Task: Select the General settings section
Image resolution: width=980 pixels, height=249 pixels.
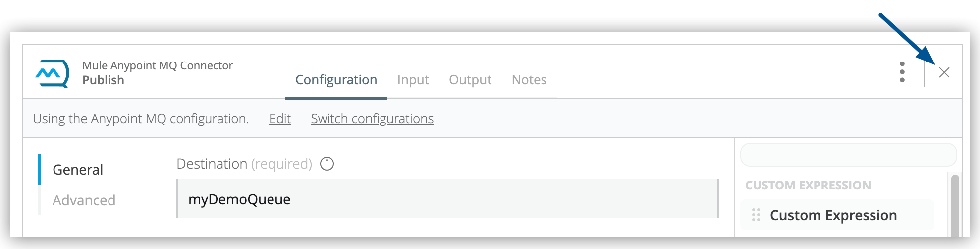Action: [78, 170]
